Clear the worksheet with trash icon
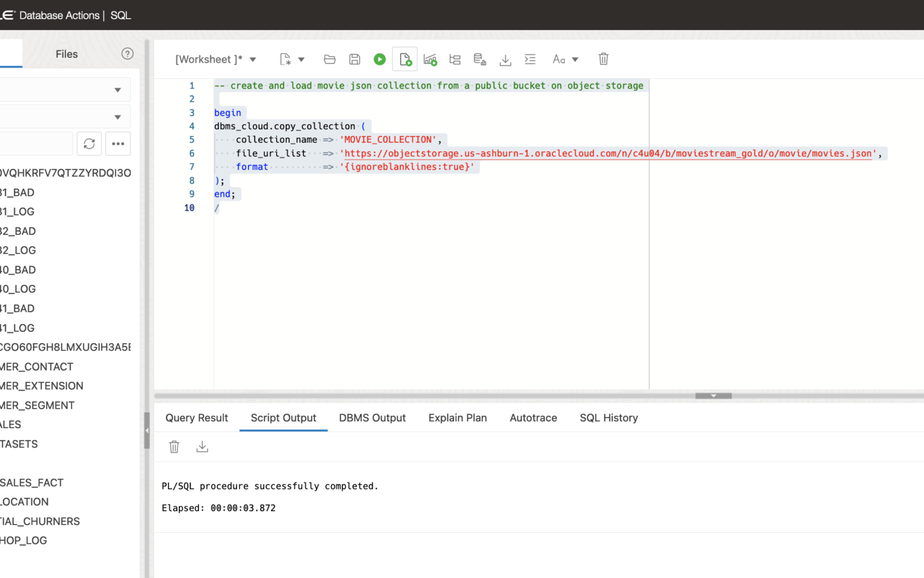 point(603,58)
